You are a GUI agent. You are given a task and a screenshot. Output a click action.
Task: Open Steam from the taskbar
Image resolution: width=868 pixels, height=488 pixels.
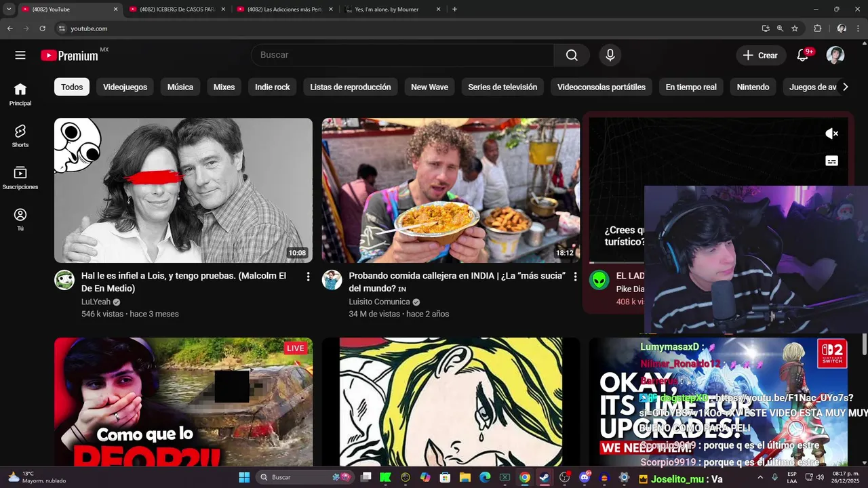pyautogui.click(x=544, y=477)
